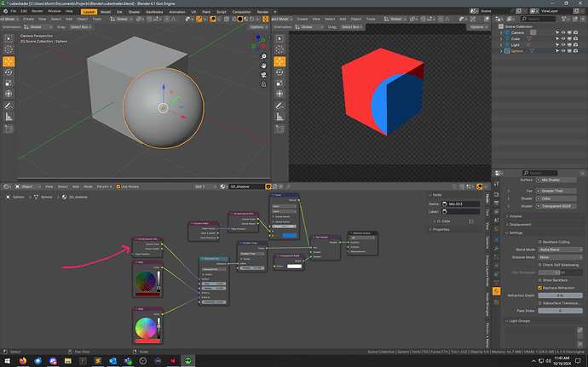Click the Transparent BSDF shader button
The image size is (588, 367).
point(556,206)
